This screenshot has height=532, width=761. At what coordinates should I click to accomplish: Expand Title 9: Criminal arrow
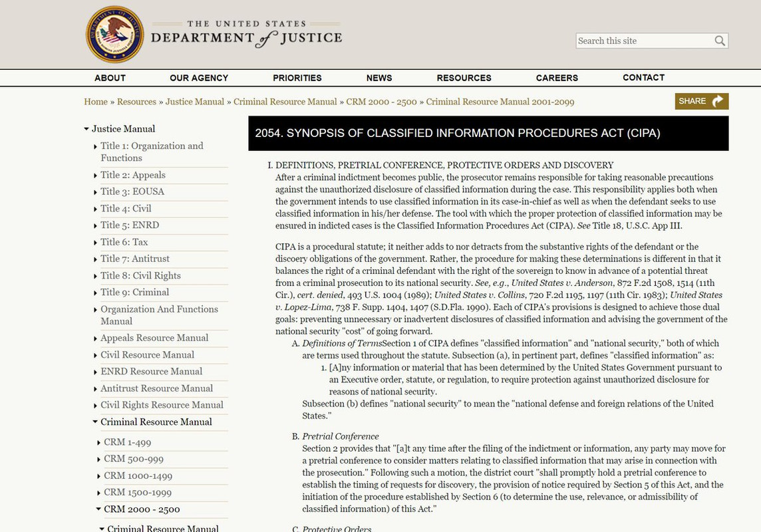[95, 293]
